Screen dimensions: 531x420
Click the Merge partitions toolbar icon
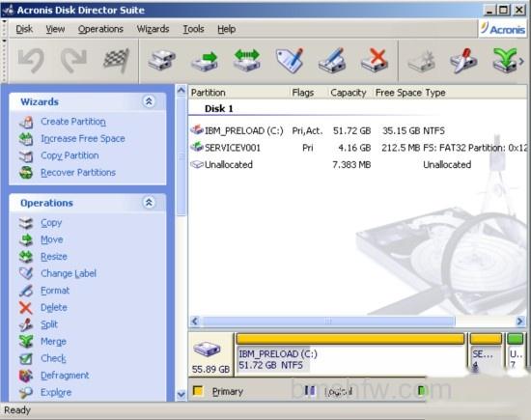click(505, 60)
